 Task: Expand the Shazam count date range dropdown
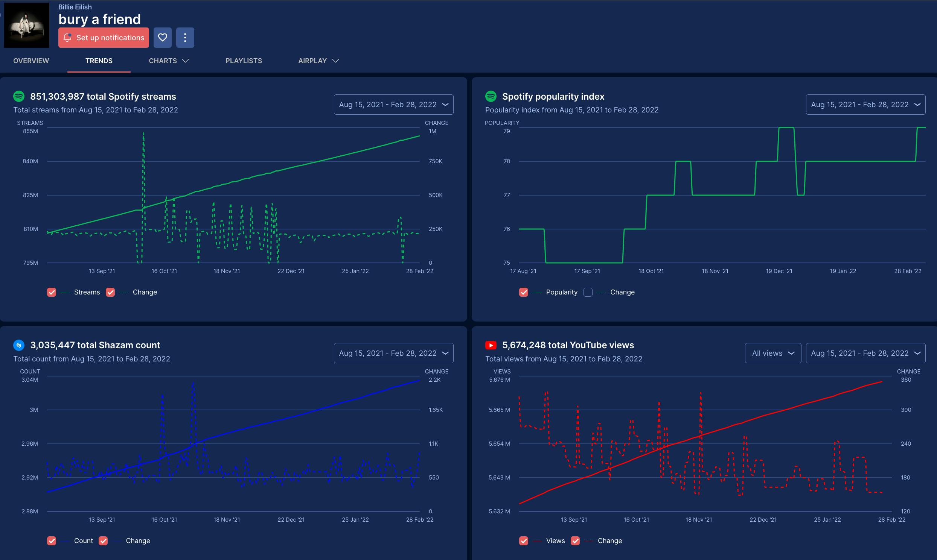click(393, 353)
